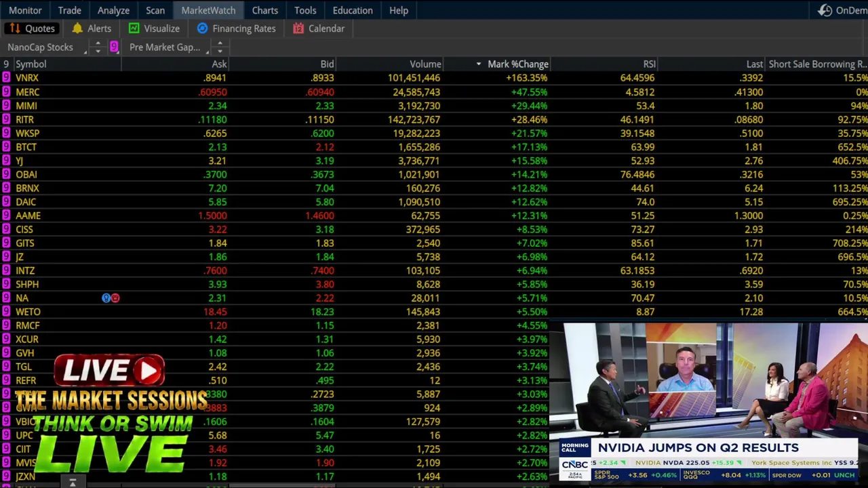
Task: Click the magenta link icon beside BRNX
Action: point(6,188)
